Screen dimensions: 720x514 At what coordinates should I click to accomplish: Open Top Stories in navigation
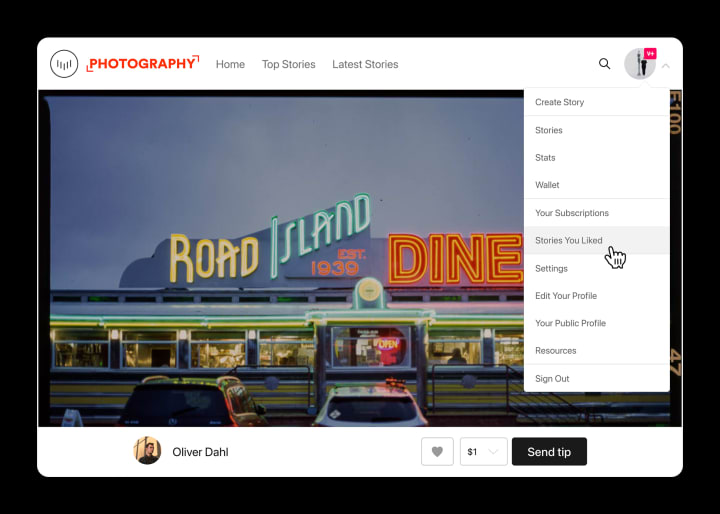288,64
